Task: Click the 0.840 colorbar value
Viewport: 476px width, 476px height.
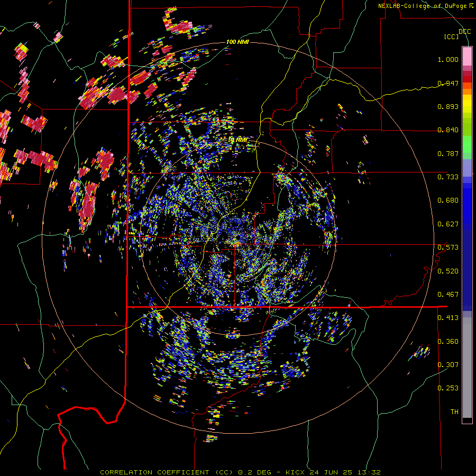Action: click(x=448, y=130)
